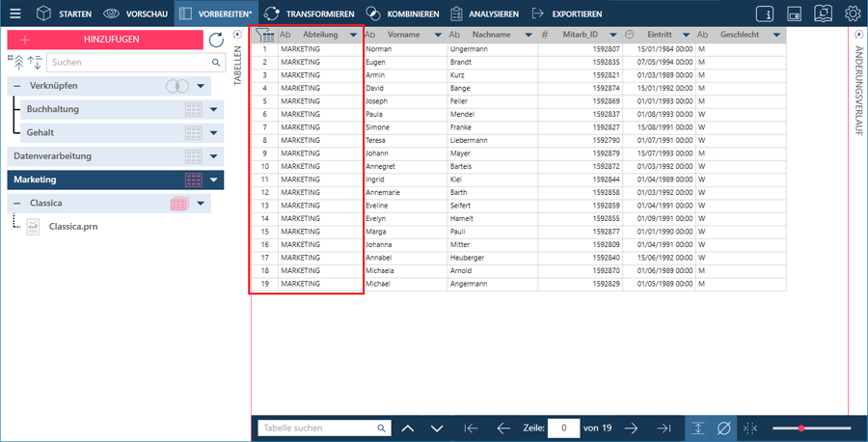The height and width of the screenshot is (442, 868).
Task: Collapse the Classica tree node
Action: click(x=16, y=204)
